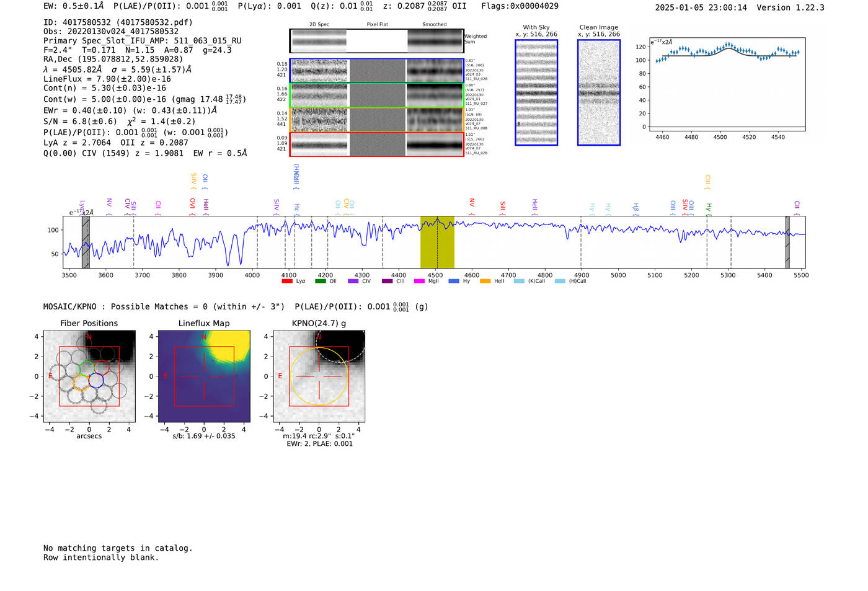Click the Gaussian line-fit plot
This screenshot has height=591, width=868.
click(727, 84)
